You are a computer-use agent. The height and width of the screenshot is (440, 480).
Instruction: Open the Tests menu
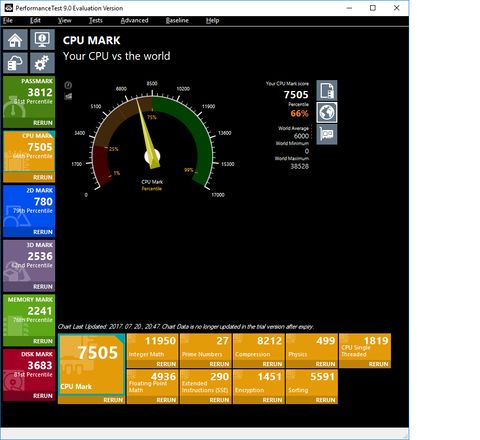pyautogui.click(x=96, y=20)
